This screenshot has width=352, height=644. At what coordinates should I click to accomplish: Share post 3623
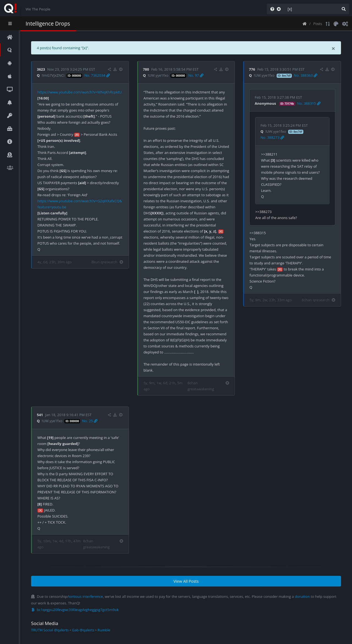tap(109, 70)
